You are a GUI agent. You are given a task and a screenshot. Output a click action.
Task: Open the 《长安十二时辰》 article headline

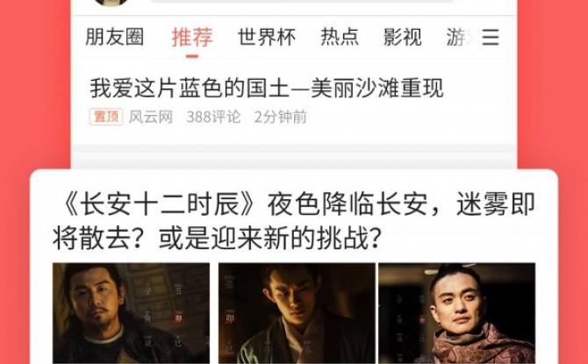click(x=294, y=222)
